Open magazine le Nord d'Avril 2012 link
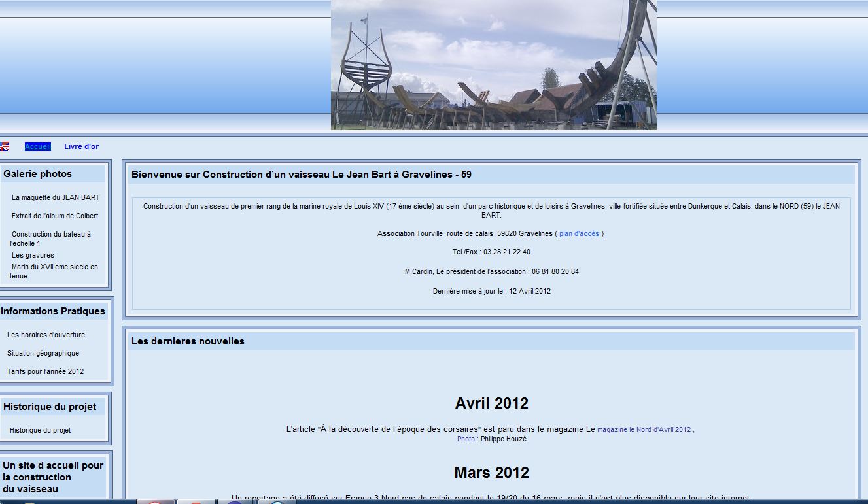 tap(644, 429)
